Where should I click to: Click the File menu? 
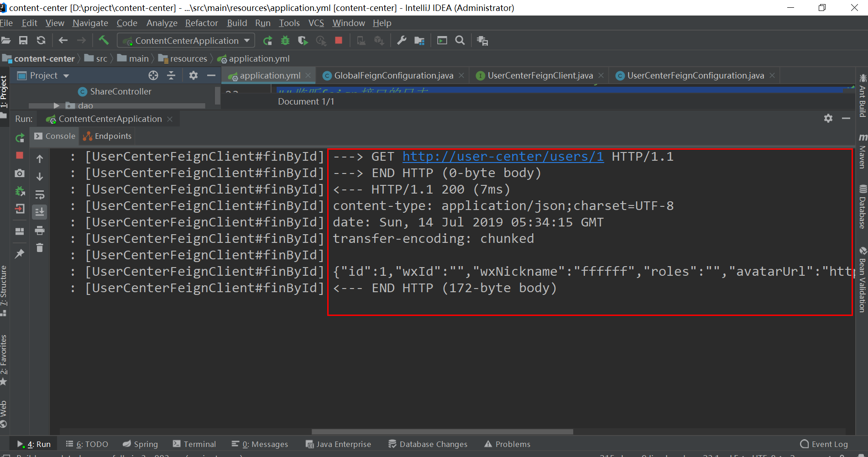[x=6, y=23]
